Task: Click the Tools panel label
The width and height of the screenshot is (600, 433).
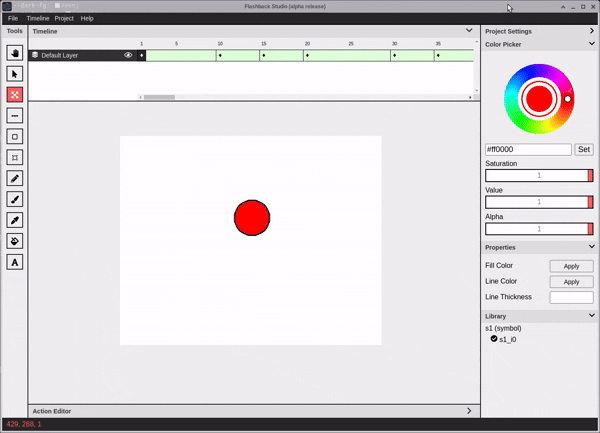Action: tap(15, 31)
